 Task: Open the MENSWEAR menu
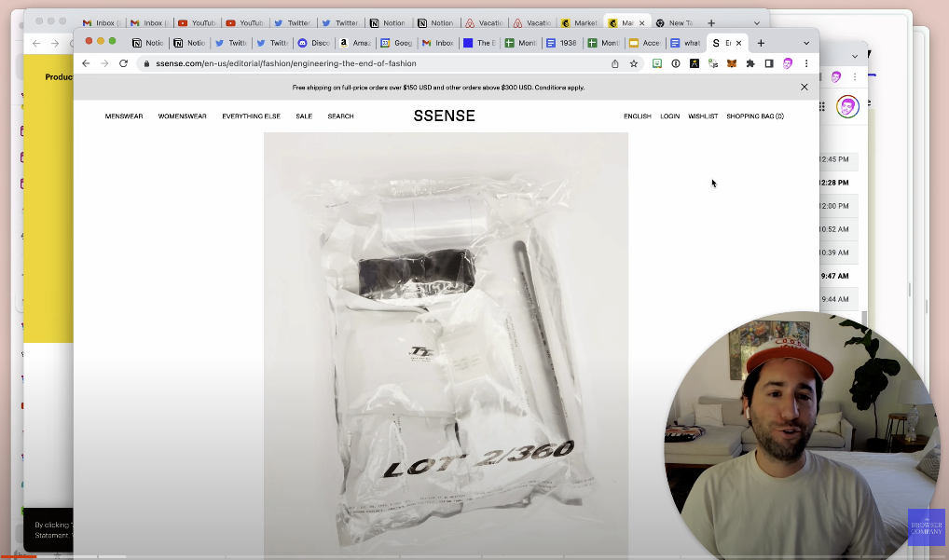click(124, 116)
